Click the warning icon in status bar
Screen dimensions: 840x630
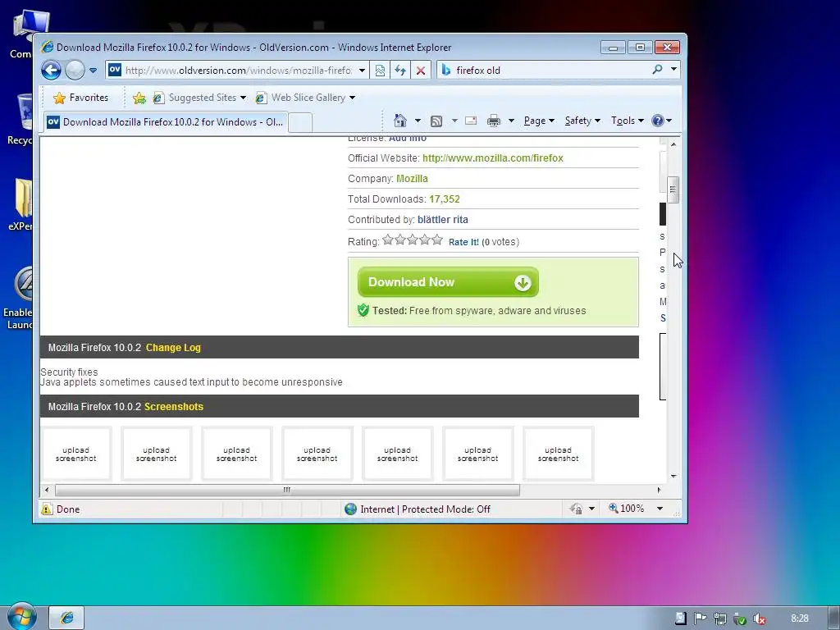47,509
